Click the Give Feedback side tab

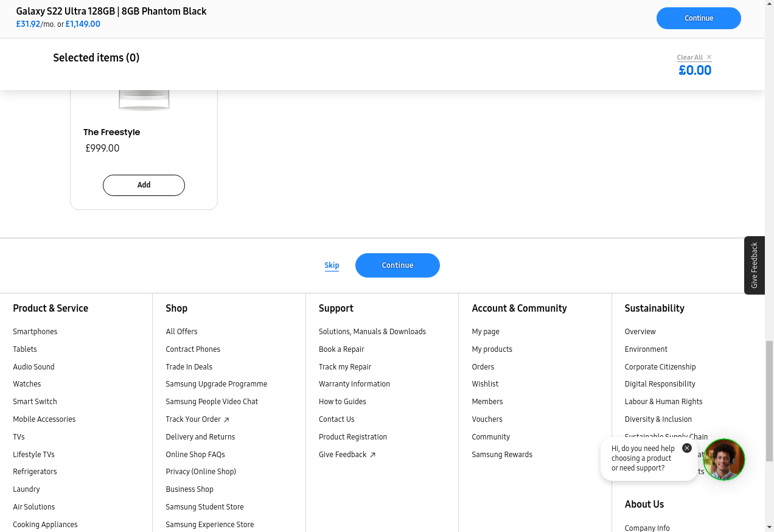(754, 265)
